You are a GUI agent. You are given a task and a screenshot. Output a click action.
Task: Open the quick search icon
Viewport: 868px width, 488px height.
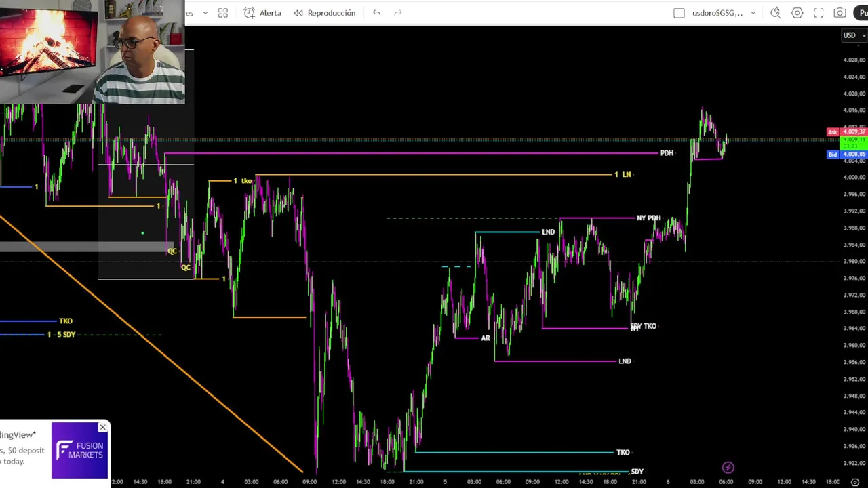point(776,13)
